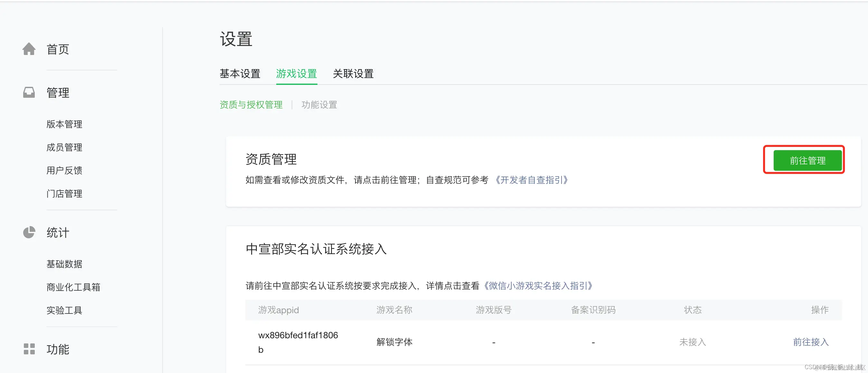868x373 pixels.
Task: Open 门店管理 in the sidebar
Action: (x=64, y=193)
